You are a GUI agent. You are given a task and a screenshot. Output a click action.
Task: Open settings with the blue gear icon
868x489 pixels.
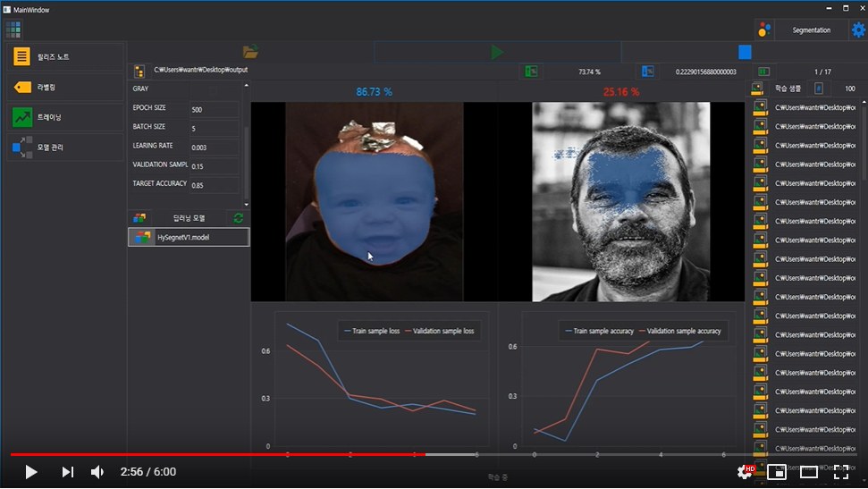pos(858,30)
